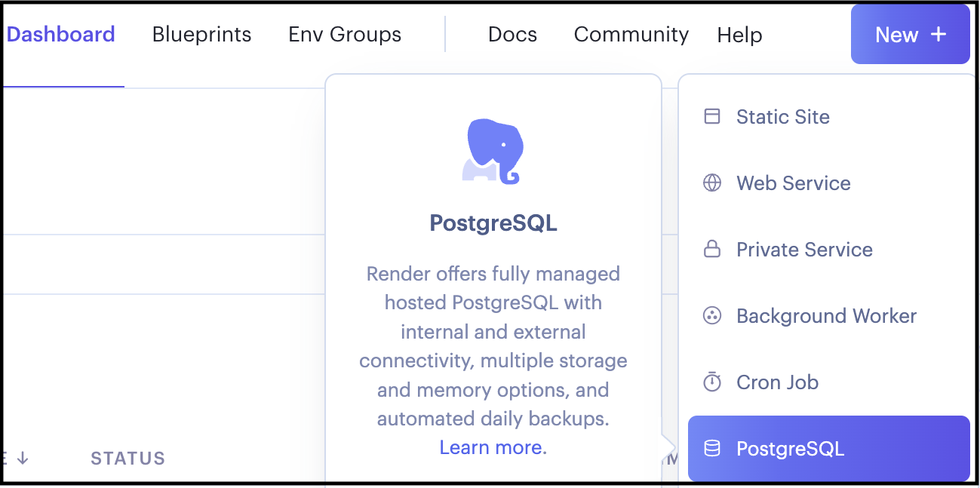Viewport: 980px width, 488px height.
Task: Click the STATUS column header
Action: (127, 458)
